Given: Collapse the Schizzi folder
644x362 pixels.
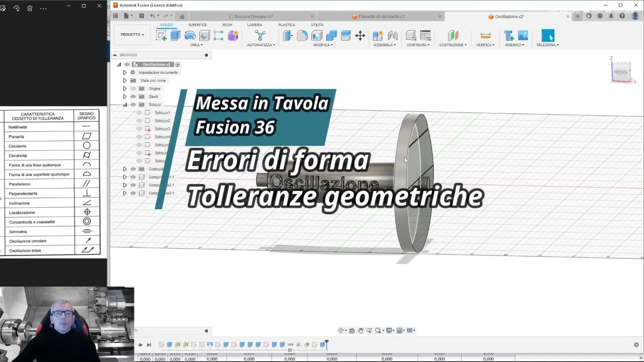Looking at the screenshot, I should point(125,105).
